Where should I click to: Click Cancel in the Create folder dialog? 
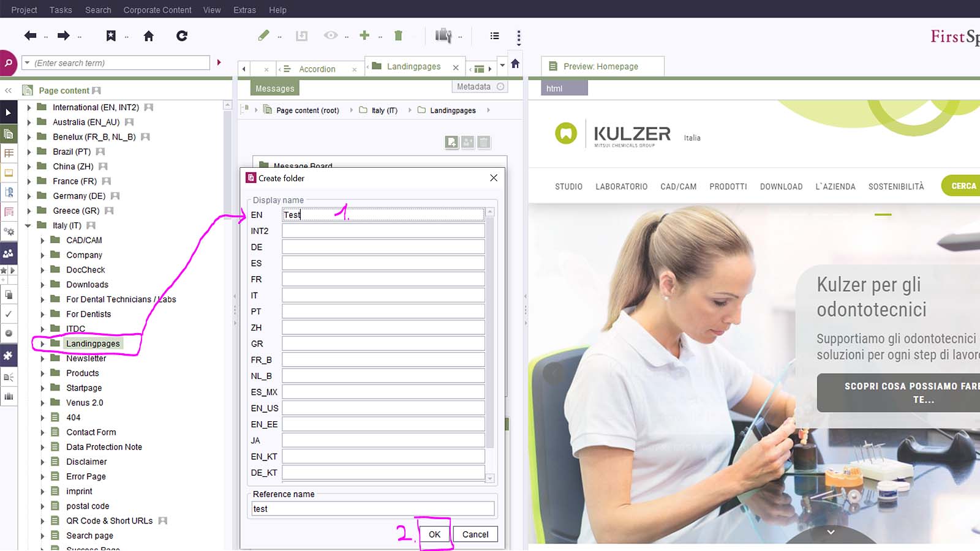pyautogui.click(x=475, y=534)
